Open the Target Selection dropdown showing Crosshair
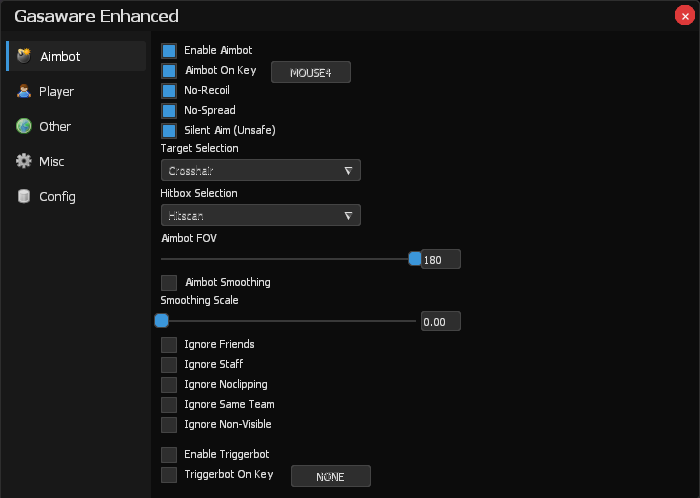This screenshot has width=700, height=498. [x=260, y=171]
